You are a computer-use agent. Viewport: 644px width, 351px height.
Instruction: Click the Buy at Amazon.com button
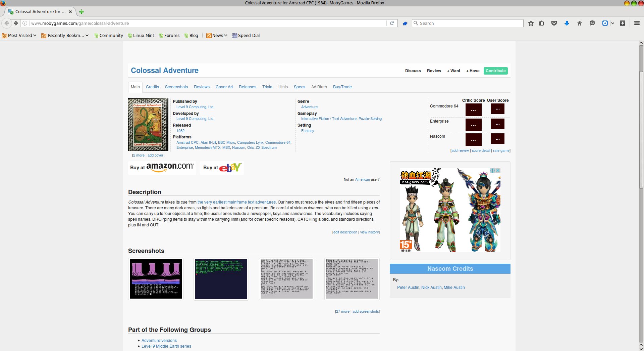(x=162, y=167)
